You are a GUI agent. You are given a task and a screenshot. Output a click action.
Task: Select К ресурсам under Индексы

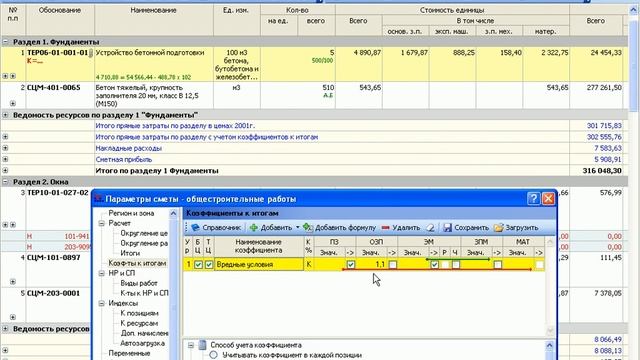tap(139, 323)
